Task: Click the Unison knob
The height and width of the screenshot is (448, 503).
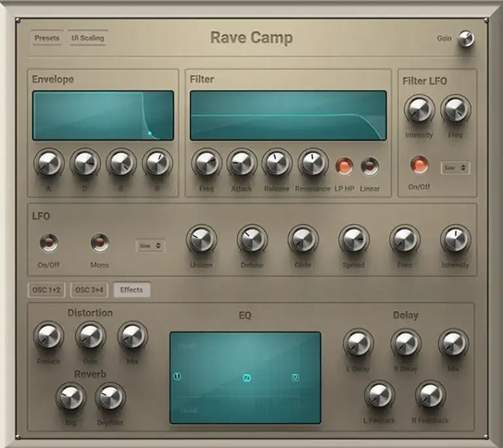Action: (201, 239)
